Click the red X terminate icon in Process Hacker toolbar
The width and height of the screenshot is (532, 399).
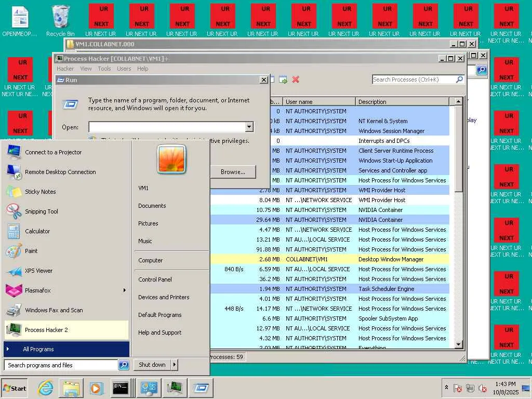[296, 79]
